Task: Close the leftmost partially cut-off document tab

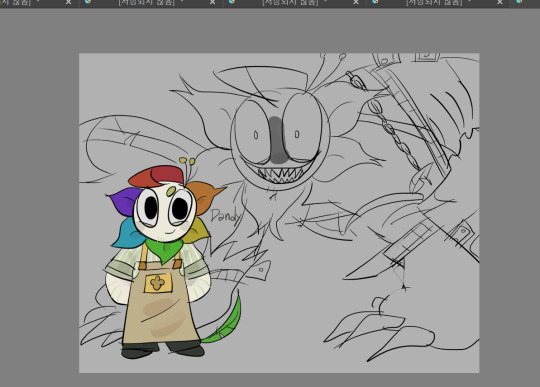Action: pos(69,2)
